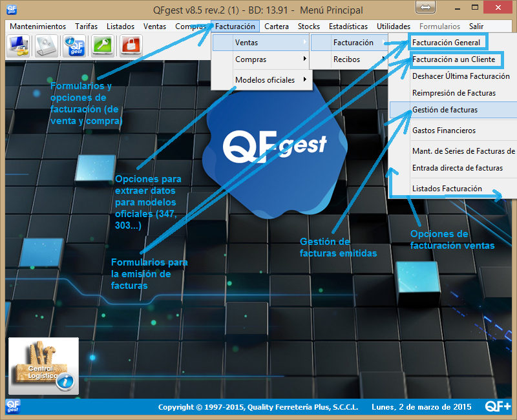This screenshot has width=517, height=420.
Task: Open the Utilidades menu
Action: tap(394, 26)
